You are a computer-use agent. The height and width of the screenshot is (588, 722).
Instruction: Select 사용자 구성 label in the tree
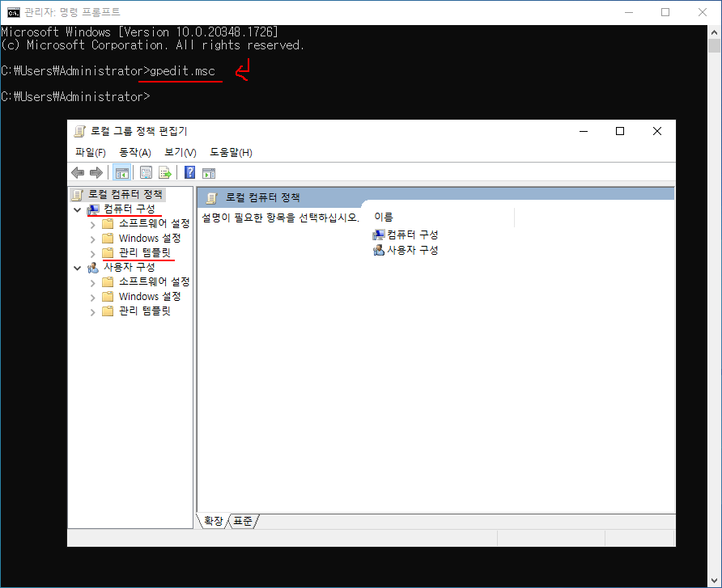[x=130, y=268]
